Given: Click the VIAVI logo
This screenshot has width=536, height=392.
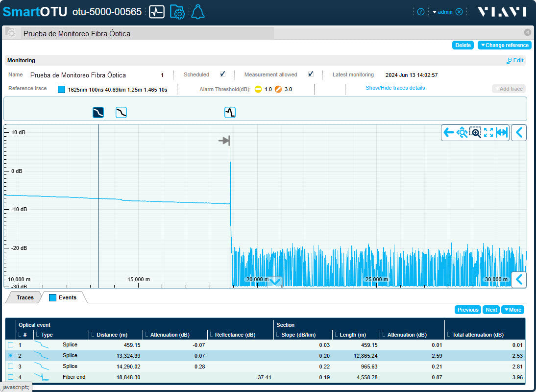Looking at the screenshot, I should click(502, 12).
